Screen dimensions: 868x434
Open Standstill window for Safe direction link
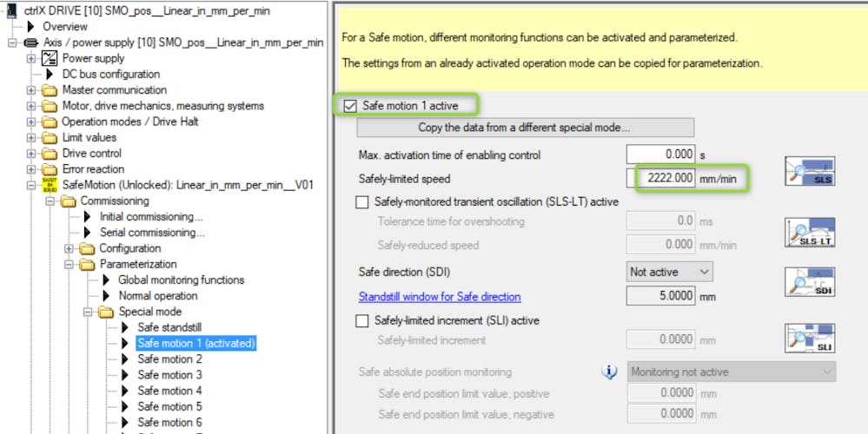440,296
